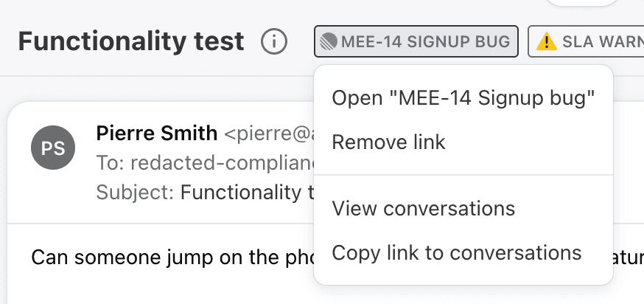Click the partially visible button at top right

pyautogui.click(x=582, y=3)
